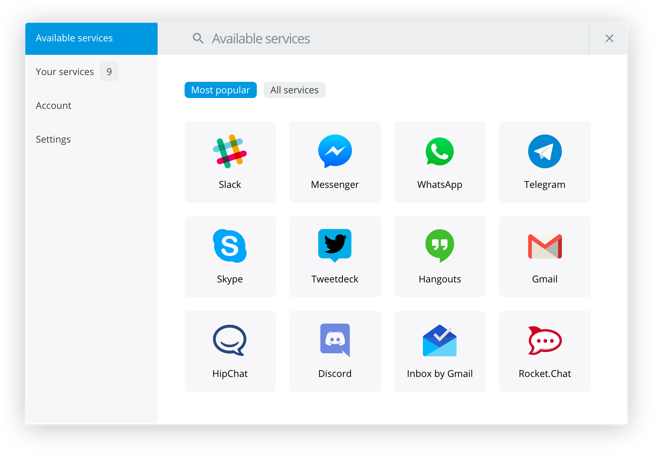
Task: Add the Tweetdeck service
Action: [x=335, y=257]
